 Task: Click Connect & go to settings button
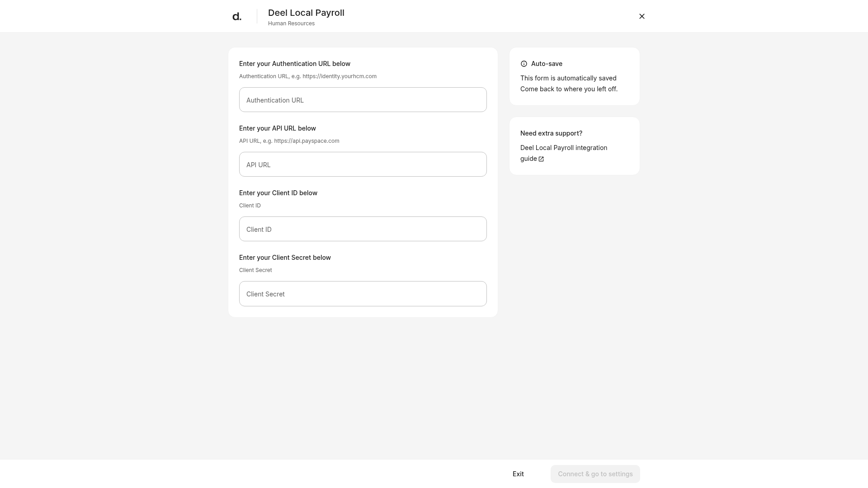click(595, 474)
